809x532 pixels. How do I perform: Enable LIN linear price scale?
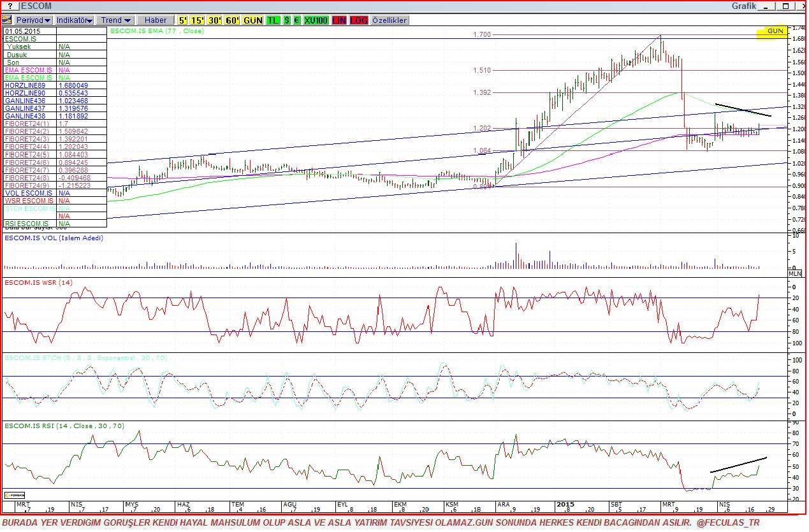pyautogui.click(x=339, y=20)
